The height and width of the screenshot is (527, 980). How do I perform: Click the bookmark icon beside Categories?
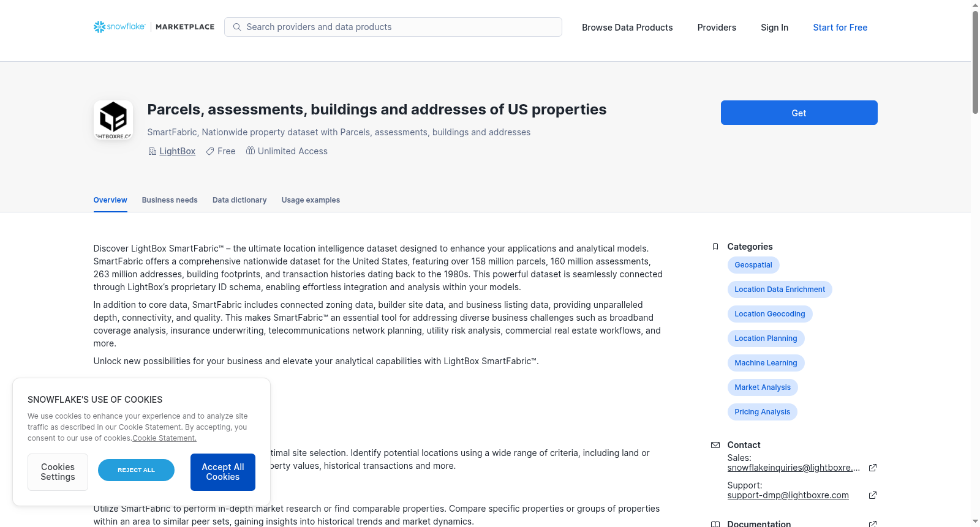(715, 247)
